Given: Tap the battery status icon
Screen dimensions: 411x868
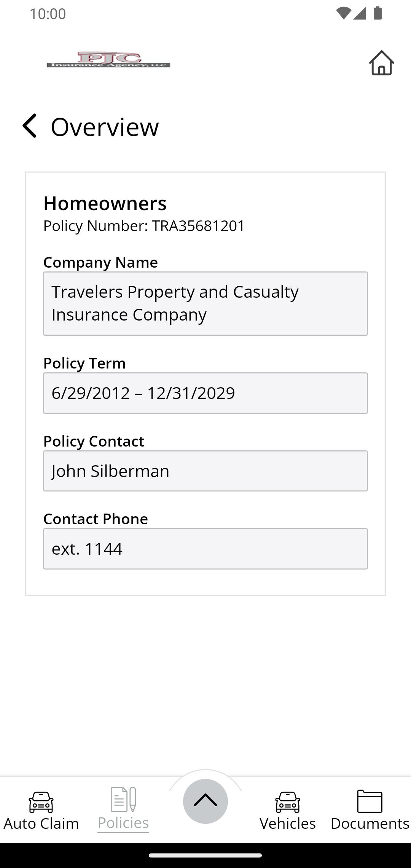Looking at the screenshot, I should [x=378, y=13].
